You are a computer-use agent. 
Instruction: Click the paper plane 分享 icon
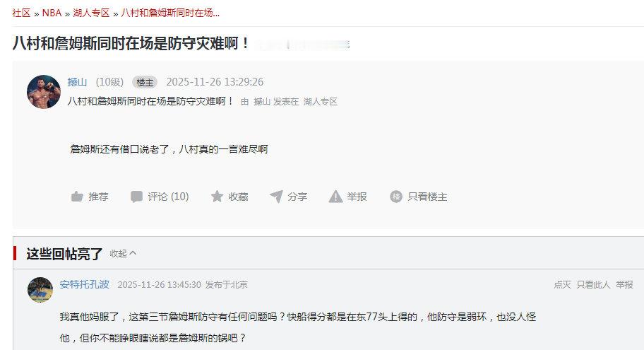click(x=276, y=197)
